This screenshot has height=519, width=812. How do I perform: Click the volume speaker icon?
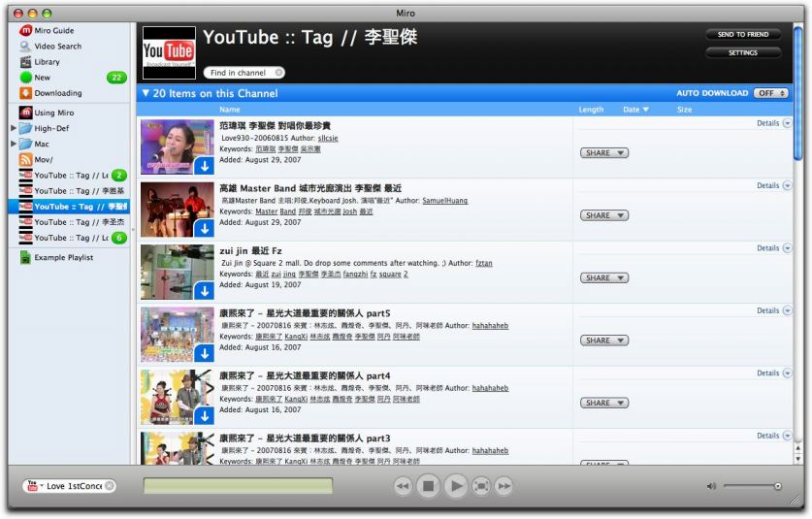(711, 486)
